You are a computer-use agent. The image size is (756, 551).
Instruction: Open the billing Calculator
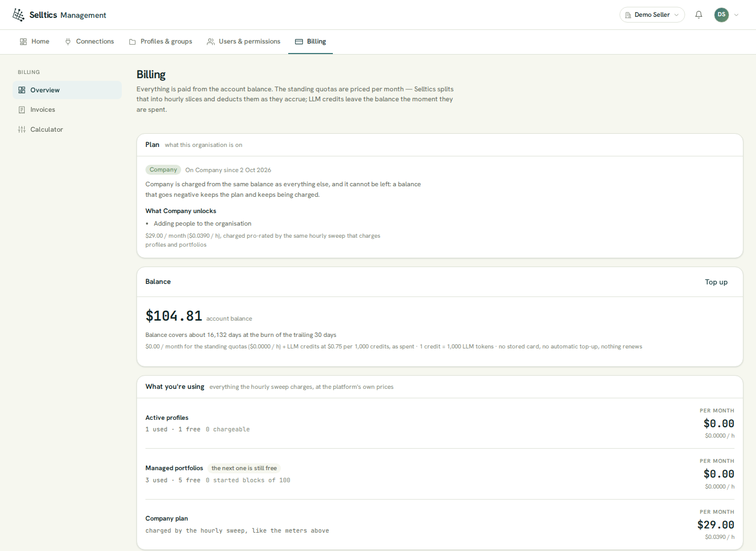[x=67, y=130]
